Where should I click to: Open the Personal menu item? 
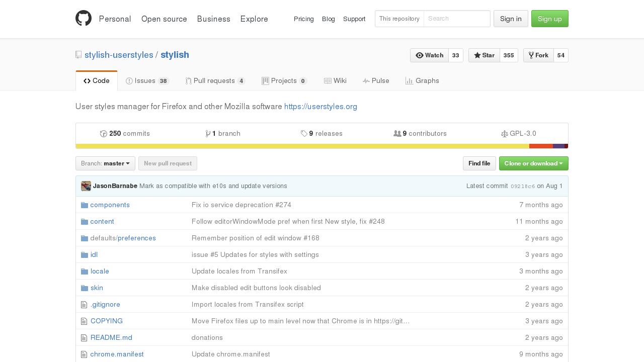115,19
